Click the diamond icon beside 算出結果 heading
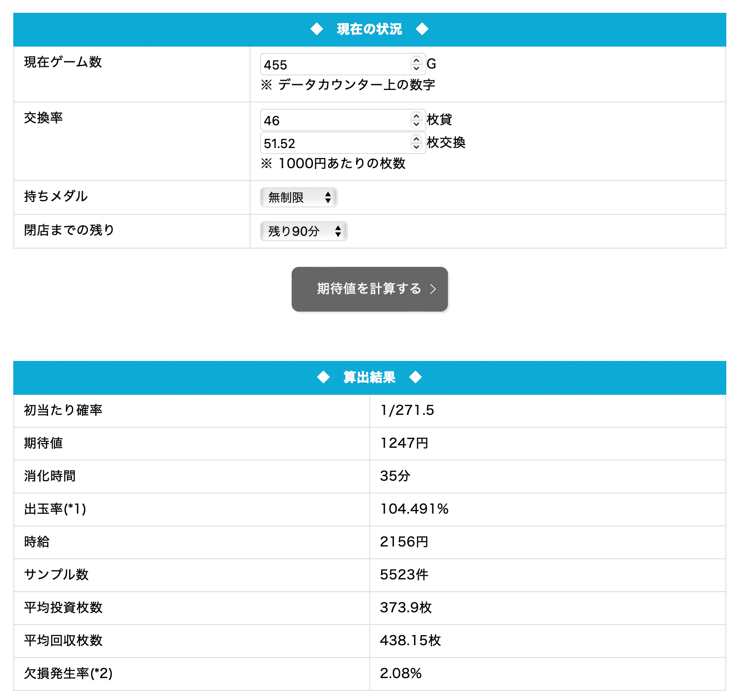 [324, 377]
